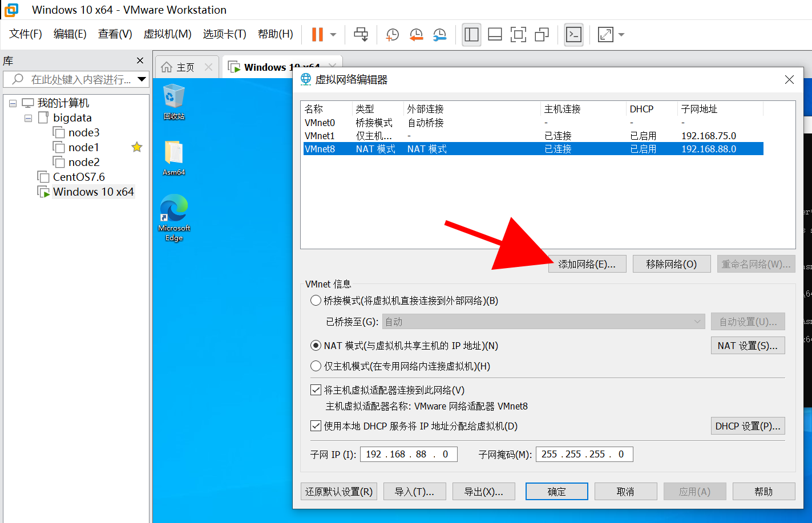Select node3 in the library tree
The image size is (812, 523).
[84, 132]
